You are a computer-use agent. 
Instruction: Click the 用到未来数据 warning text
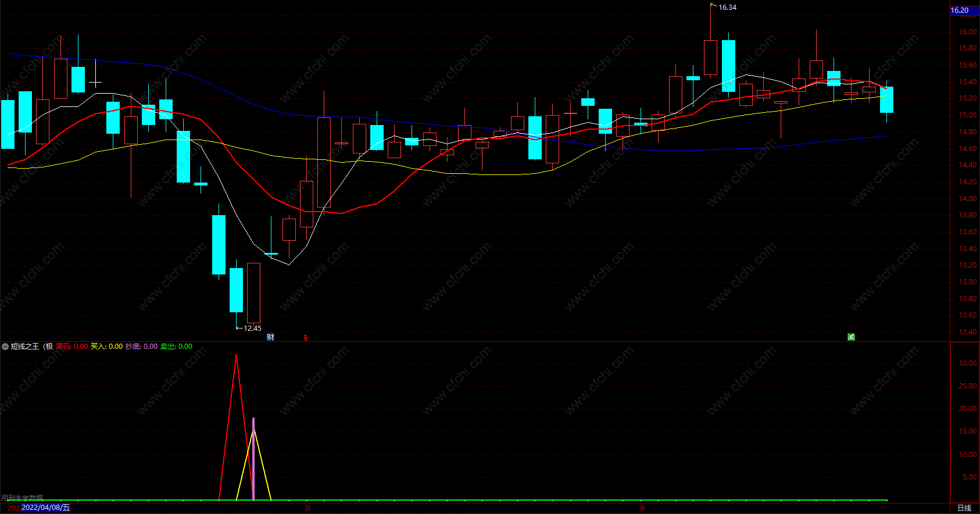pyautogui.click(x=22, y=498)
